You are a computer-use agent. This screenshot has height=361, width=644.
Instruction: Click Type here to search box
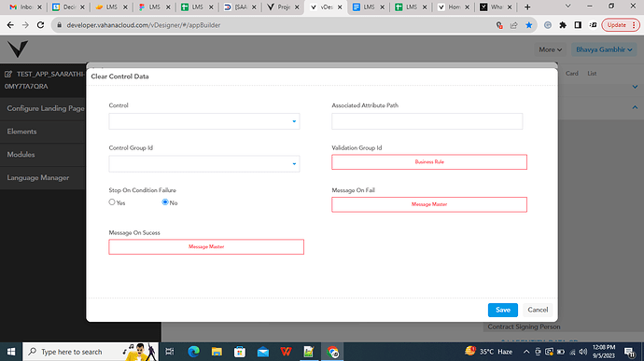click(91, 352)
